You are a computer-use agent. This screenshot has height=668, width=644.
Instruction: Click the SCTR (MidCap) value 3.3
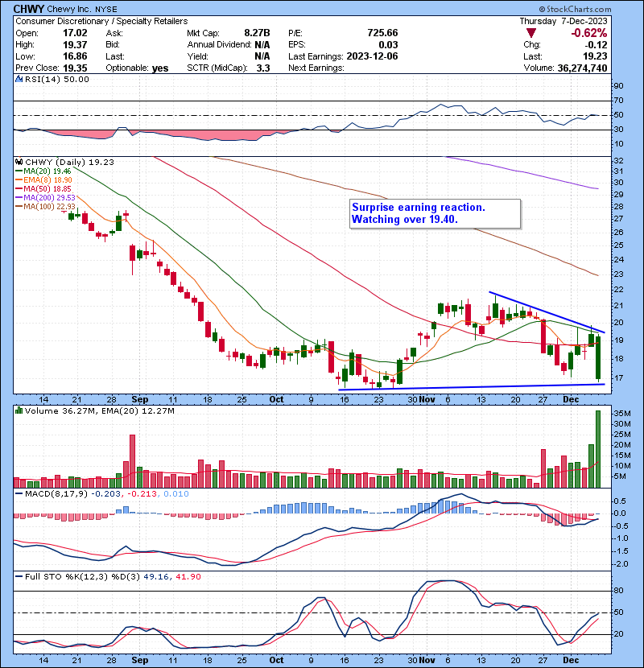click(263, 68)
